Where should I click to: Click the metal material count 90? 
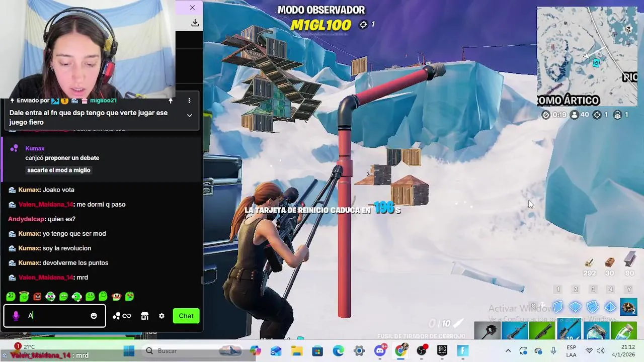pyautogui.click(x=629, y=273)
